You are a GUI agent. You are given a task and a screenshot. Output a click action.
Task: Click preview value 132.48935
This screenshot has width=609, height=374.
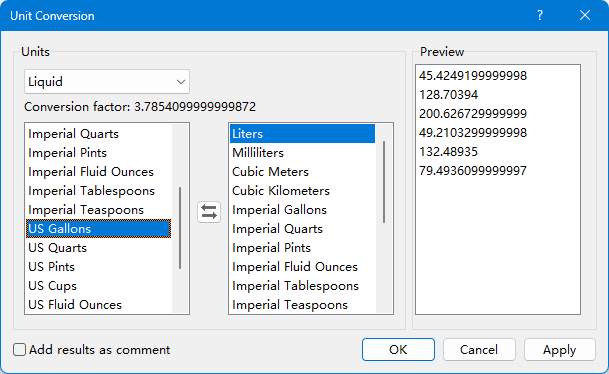click(x=448, y=151)
